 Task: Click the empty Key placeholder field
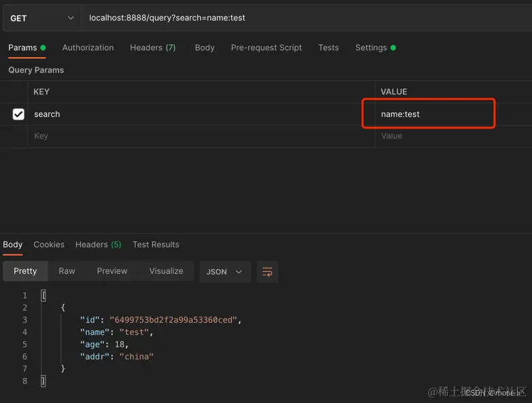tap(201, 136)
